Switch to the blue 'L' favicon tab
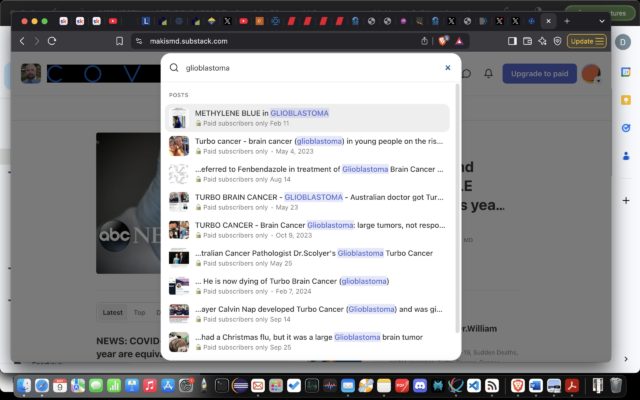The image size is (640, 400). coord(146,21)
